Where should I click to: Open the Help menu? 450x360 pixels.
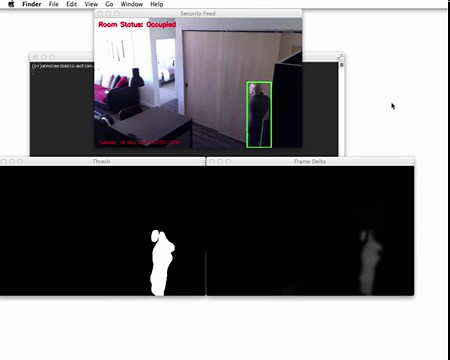(157, 4)
